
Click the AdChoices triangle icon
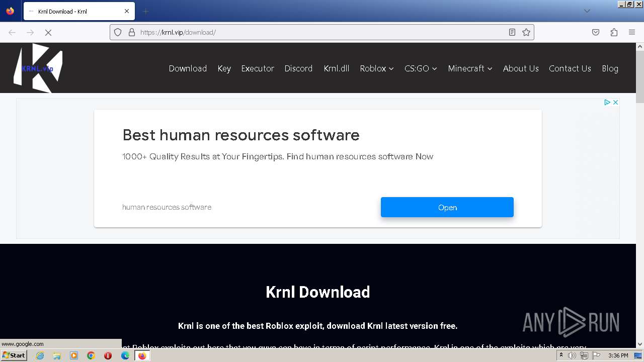tap(607, 102)
